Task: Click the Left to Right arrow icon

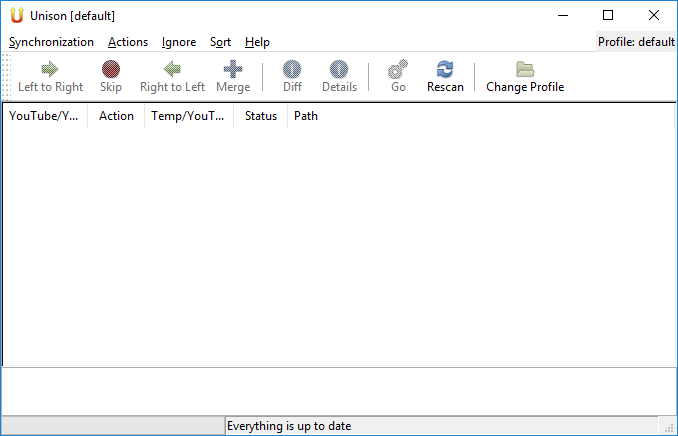Action: point(50,69)
